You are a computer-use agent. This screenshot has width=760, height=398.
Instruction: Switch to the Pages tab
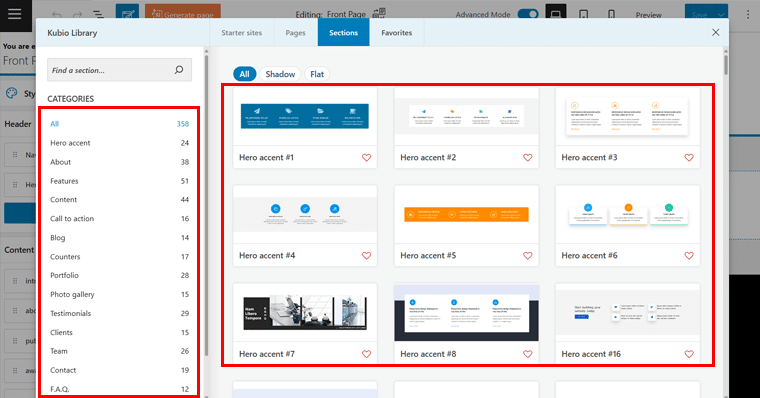(295, 32)
